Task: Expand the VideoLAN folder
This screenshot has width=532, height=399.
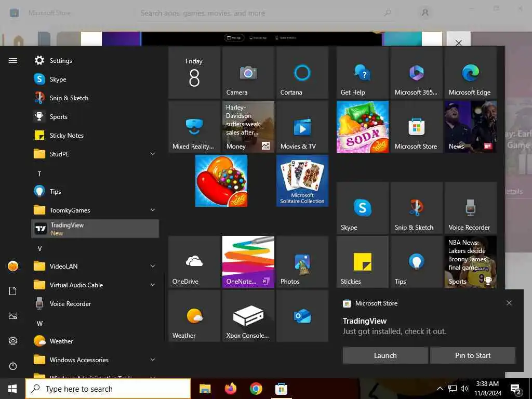Action: point(95,266)
